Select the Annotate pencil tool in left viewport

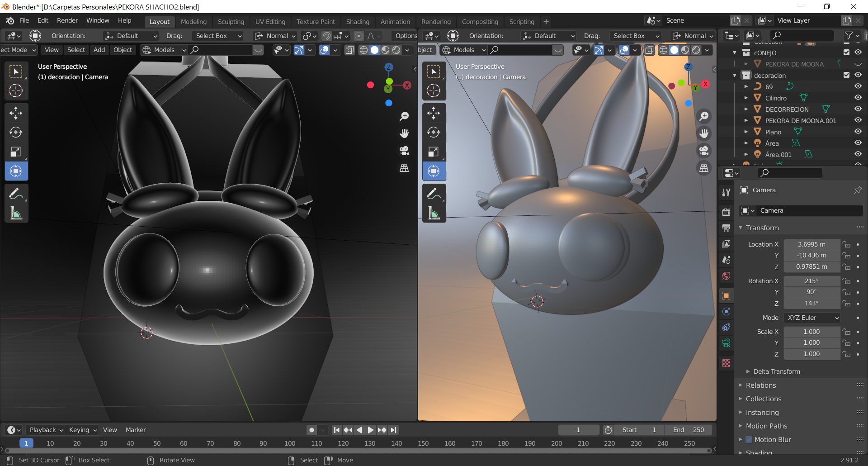click(16, 194)
